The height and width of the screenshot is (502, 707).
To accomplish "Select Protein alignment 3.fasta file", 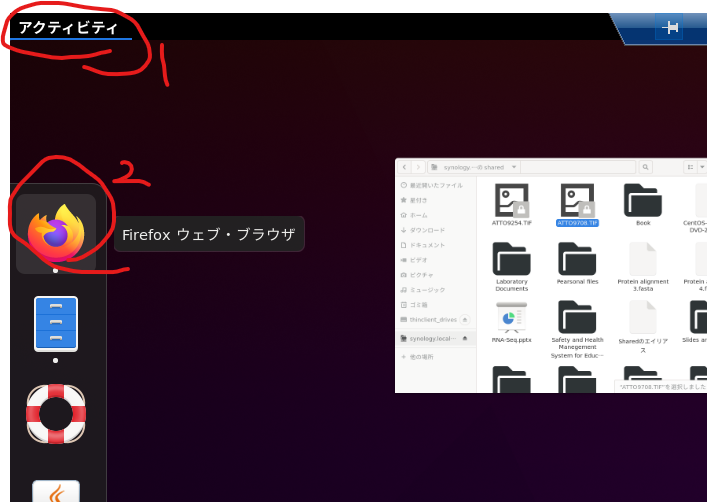I will [643, 267].
